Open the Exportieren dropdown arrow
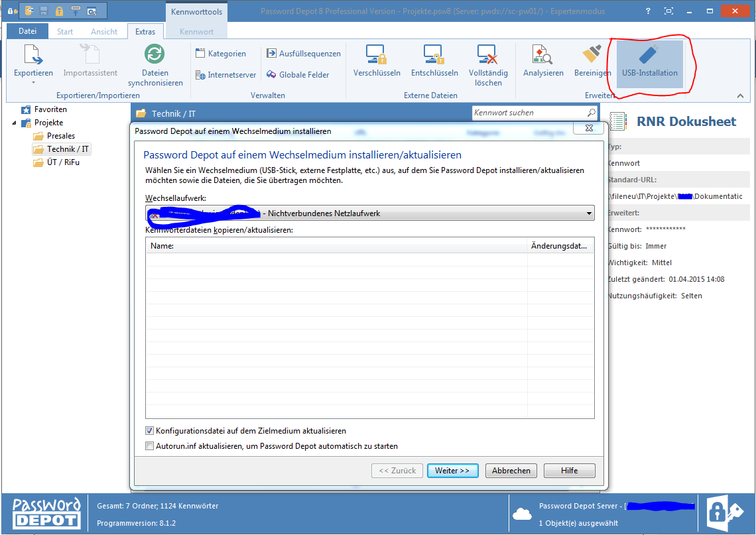The height and width of the screenshot is (535, 756). (x=33, y=83)
